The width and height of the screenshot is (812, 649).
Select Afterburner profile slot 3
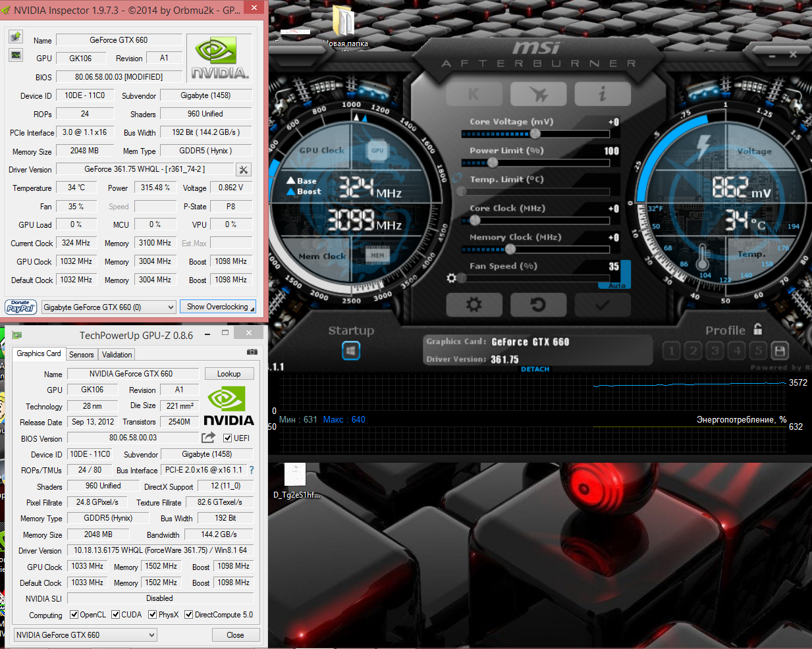pyautogui.click(x=715, y=351)
